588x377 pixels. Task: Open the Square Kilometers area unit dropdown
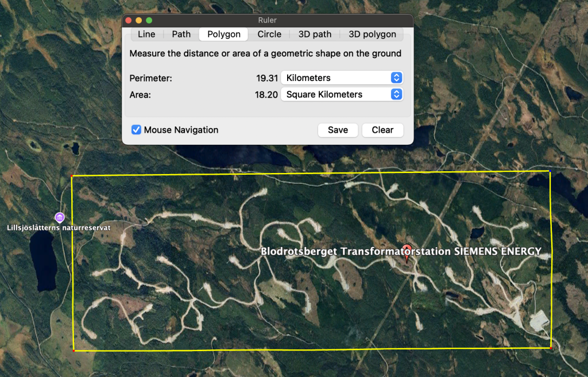coord(342,94)
